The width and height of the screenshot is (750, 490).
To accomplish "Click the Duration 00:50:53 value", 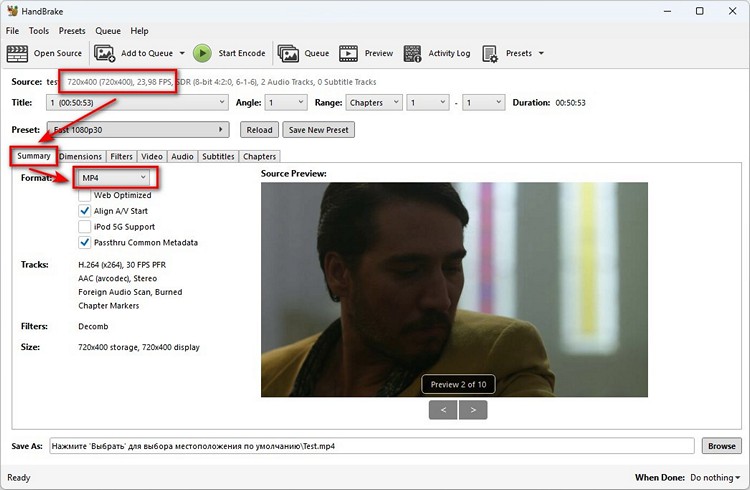I will tap(570, 102).
